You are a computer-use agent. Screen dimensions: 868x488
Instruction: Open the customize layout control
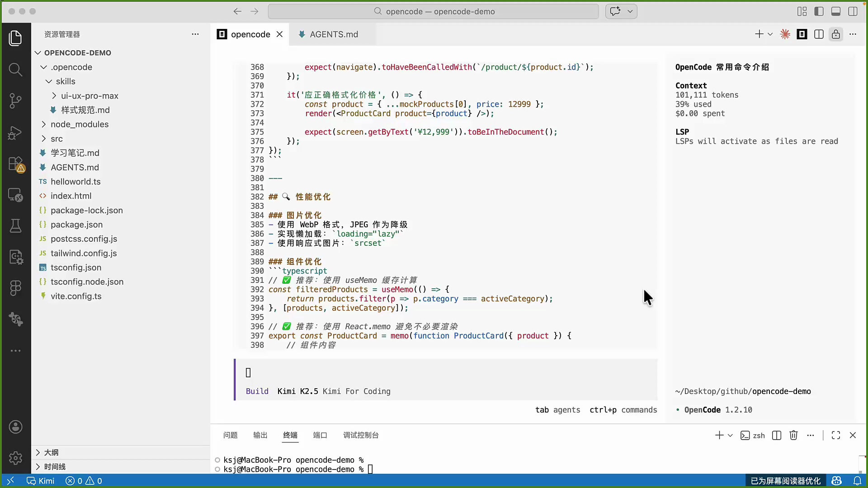[x=802, y=11]
